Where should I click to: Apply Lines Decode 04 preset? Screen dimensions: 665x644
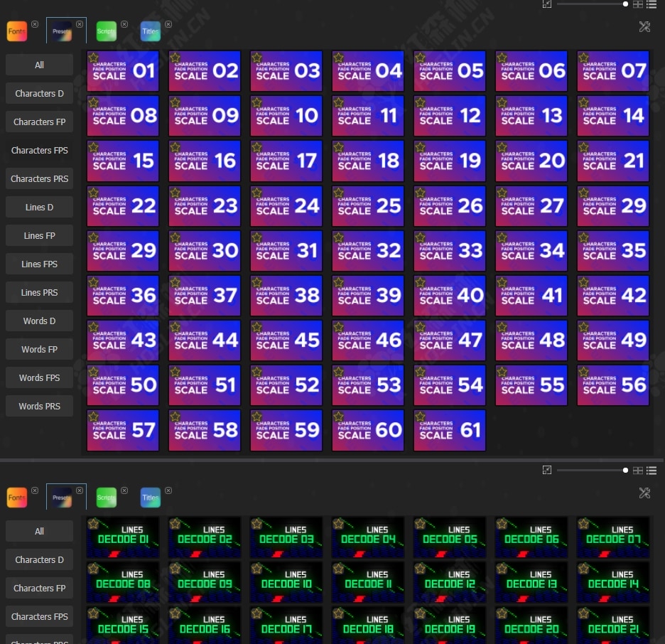point(368,537)
